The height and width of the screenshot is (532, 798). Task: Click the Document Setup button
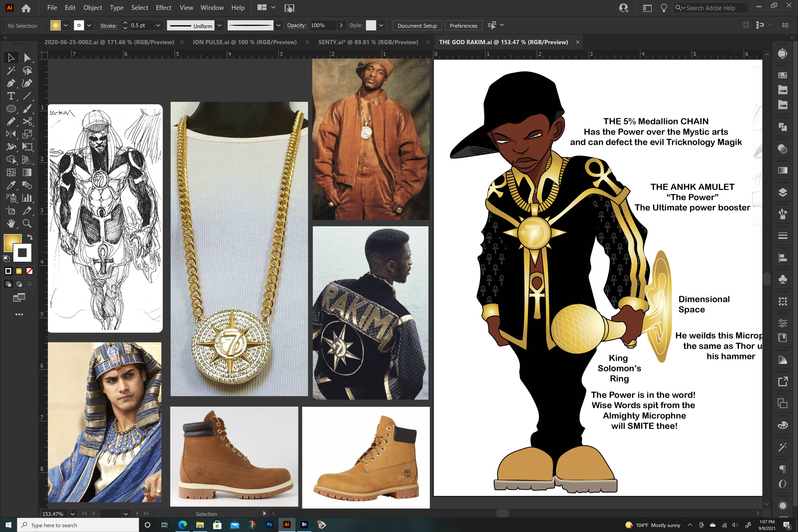click(417, 26)
